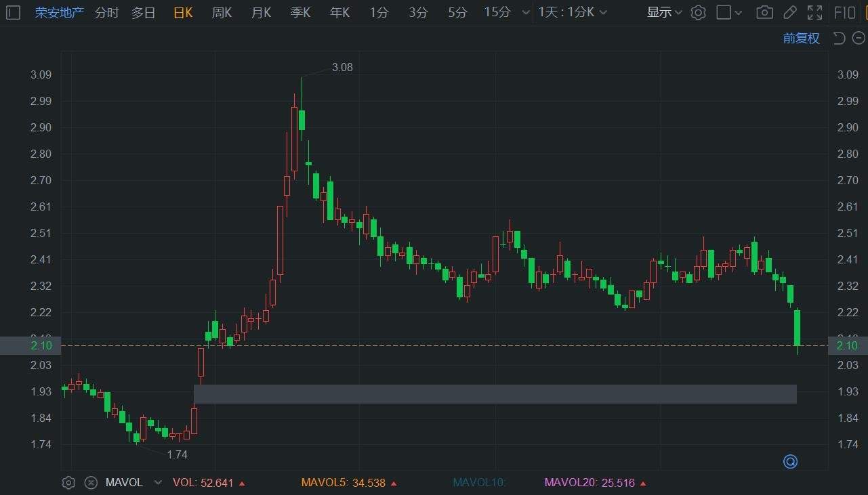Click the MAVOL20: 25.516 value
This screenshot has height=495, width=868.
coord(596,483)
